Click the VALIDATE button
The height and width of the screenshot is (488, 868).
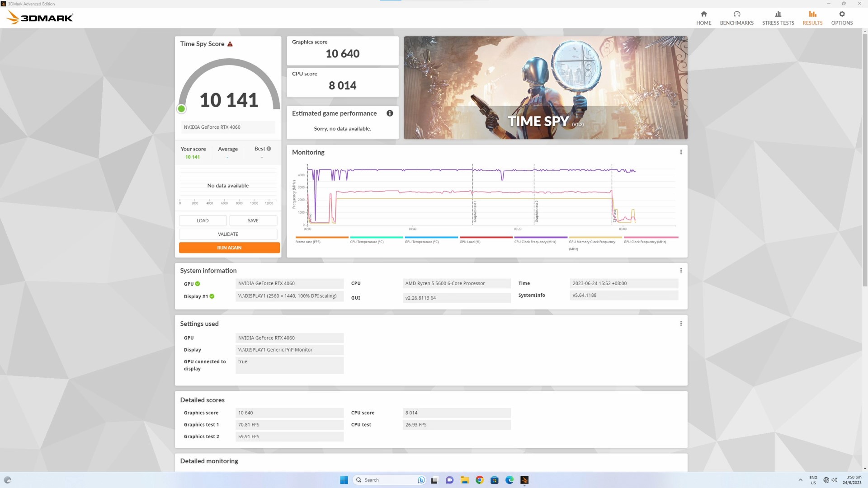click(x=228, y=234)
